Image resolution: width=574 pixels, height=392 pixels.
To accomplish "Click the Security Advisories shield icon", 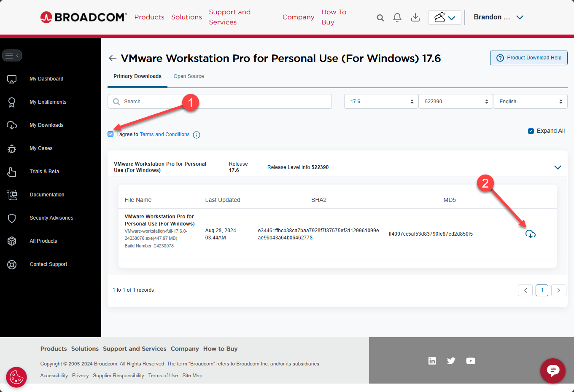I will click(x=12, y=218).
